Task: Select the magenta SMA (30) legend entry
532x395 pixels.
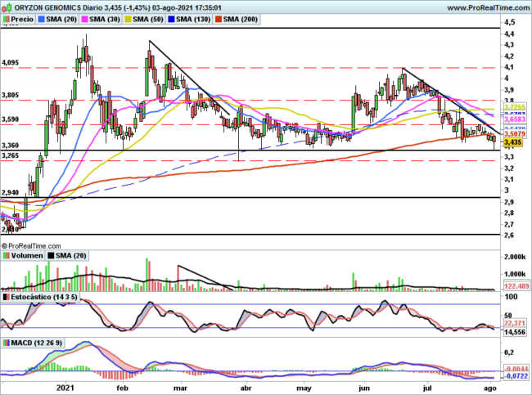Action: tap(101, 20)
